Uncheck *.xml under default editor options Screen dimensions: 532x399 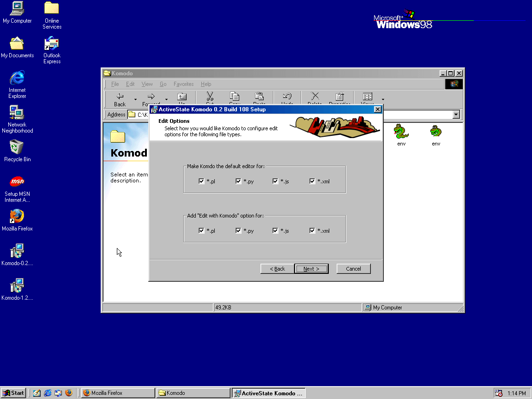[313, 181]
